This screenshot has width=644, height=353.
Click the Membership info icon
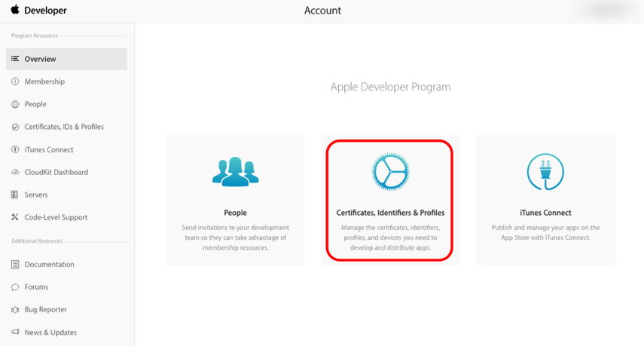pos(15,81)
